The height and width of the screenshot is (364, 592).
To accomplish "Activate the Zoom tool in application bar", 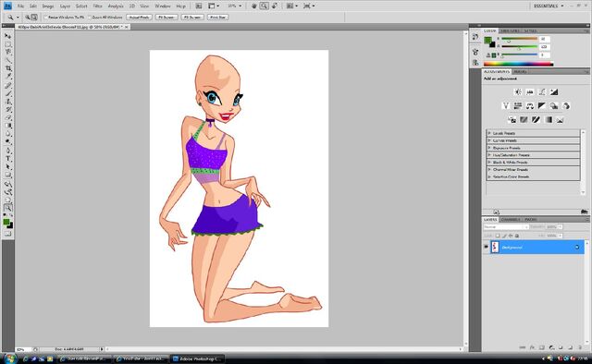I will pos(264,6).
